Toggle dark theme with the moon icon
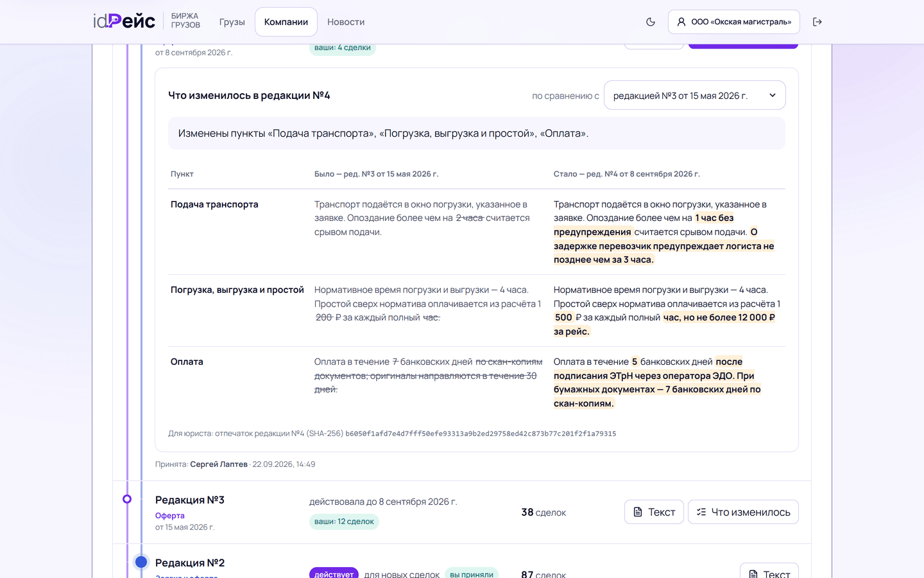 pyautogui.click(x=651, y=22)
